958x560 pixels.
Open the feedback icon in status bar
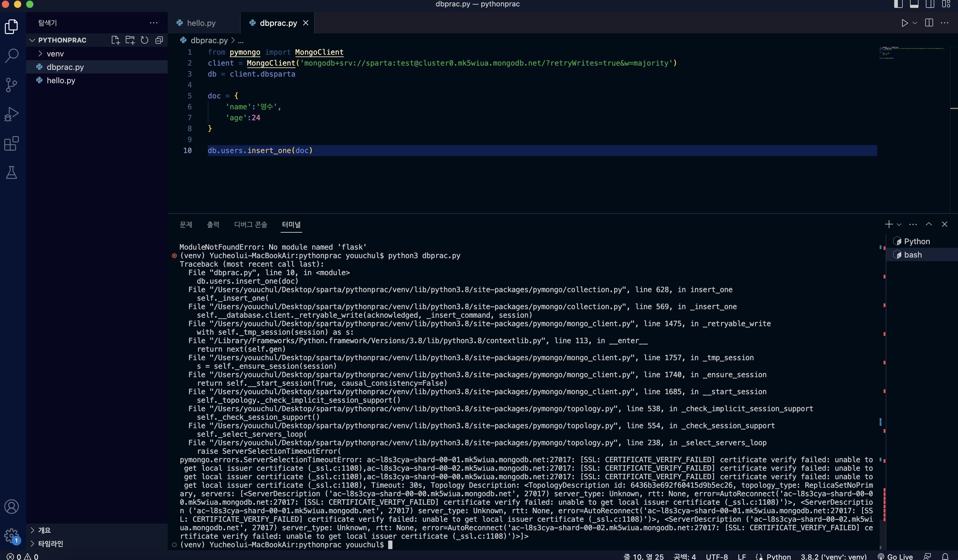tap(928, 556)
